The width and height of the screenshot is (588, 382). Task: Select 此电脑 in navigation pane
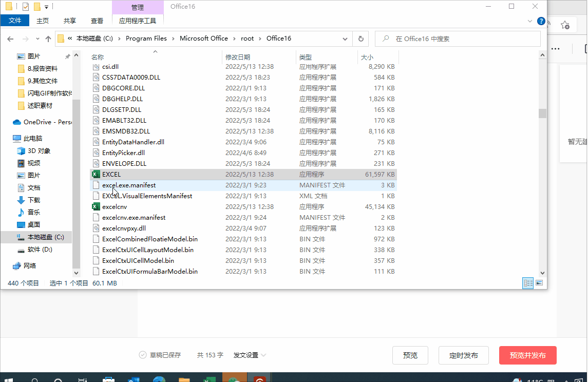coord(28,138)
